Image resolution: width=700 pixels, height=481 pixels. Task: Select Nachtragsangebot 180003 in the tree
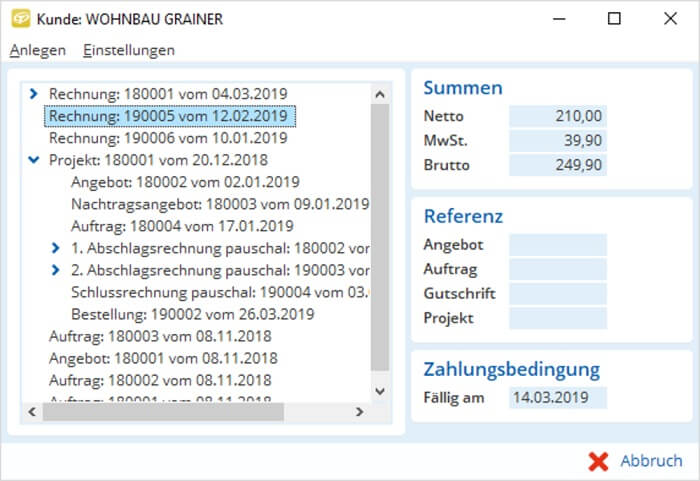[x=220, y=204]
